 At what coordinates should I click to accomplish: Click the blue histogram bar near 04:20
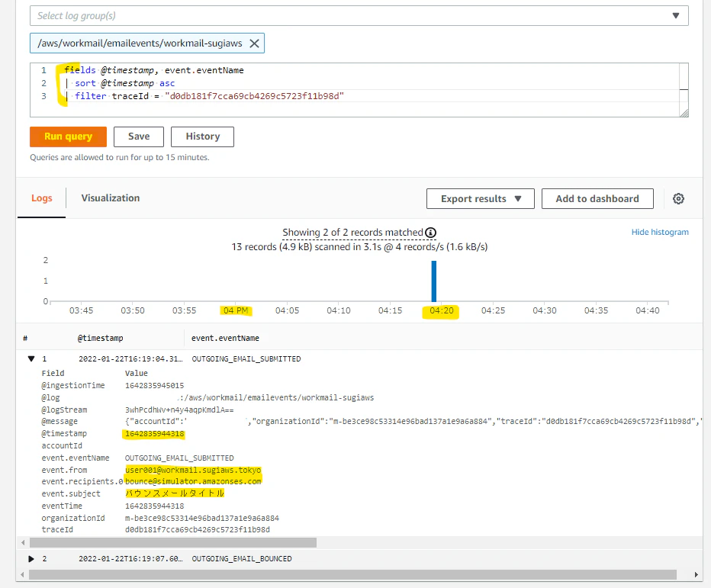tap(434, 281)
